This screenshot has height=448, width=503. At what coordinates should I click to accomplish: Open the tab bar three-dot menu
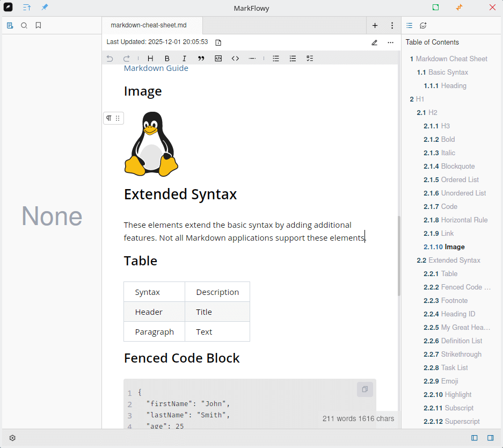tap(392, 25)
